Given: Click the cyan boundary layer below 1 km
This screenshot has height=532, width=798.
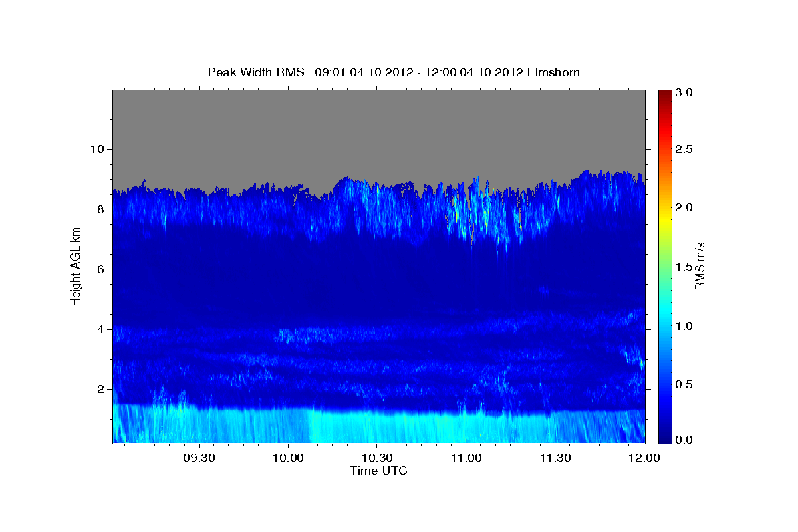Looking at the screenshot, I should pos(378,427).
